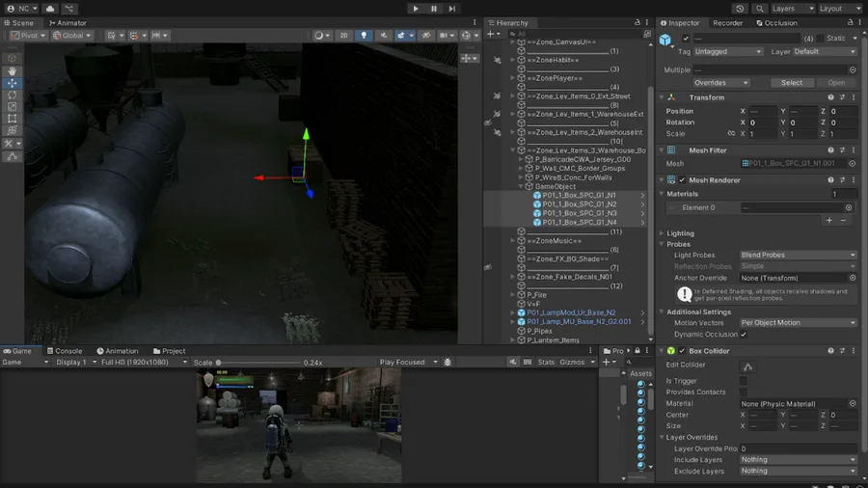
Task: Switch to the Console tab
Action: [x=65, y=351]
